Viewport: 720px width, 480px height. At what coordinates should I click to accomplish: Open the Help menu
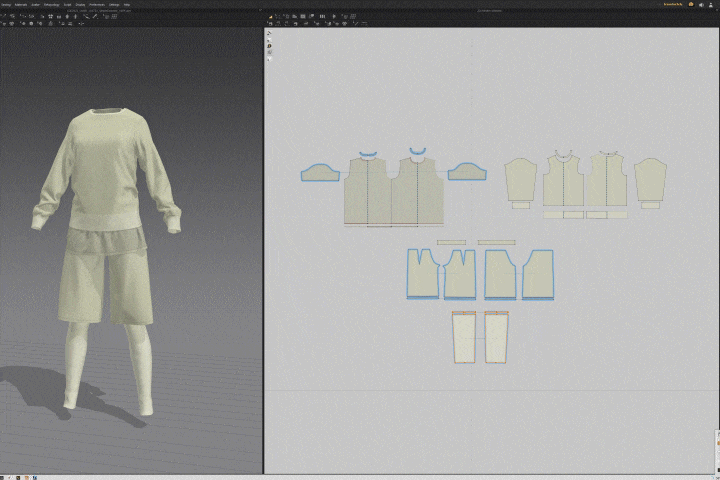tap(127, 5)
